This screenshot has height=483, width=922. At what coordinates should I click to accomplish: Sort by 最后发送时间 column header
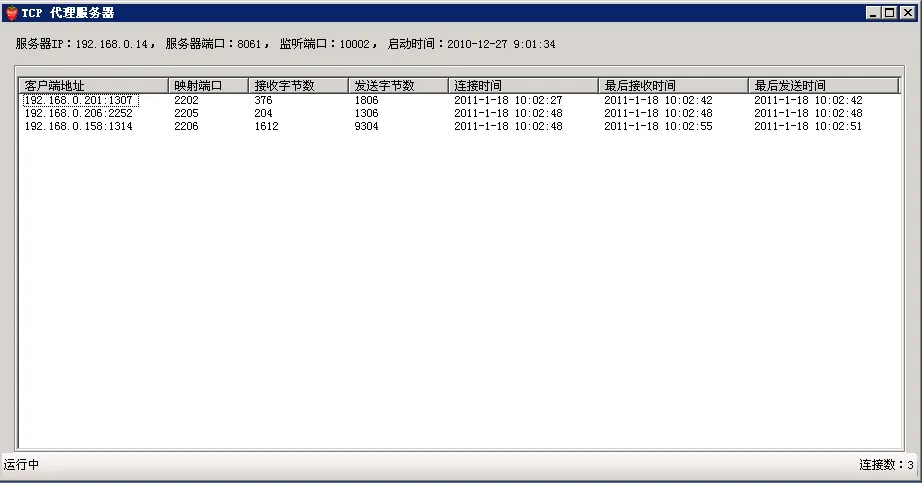coord(824,85)
